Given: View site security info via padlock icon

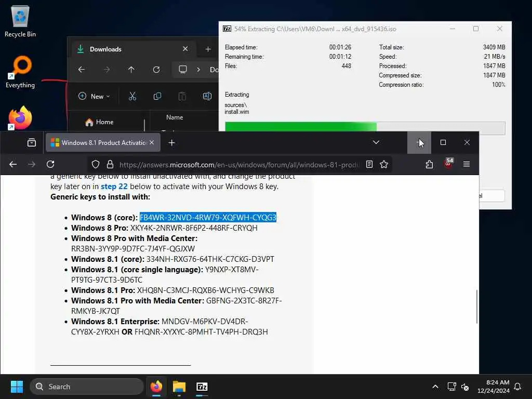Looking at the screenshot, I should point(110,165).
